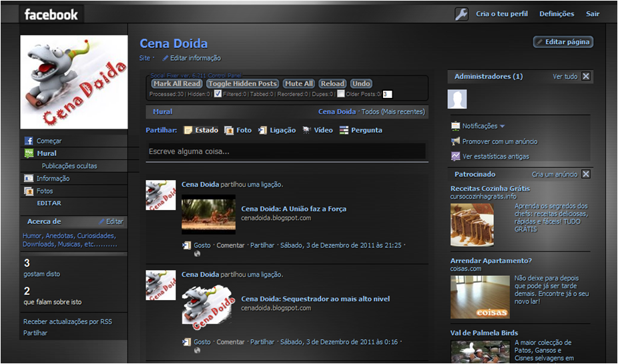
Task: Open the administrator profile silhouette
Action: tap(457, 99)
